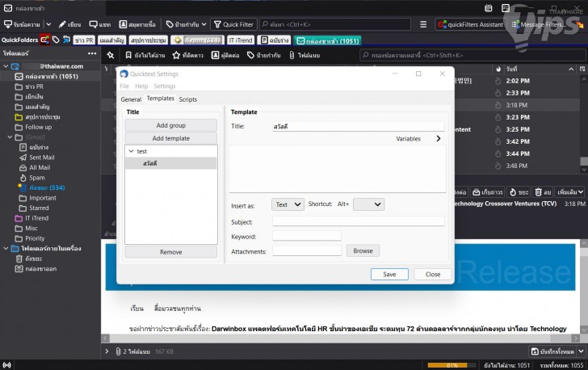Click the QuickFolders tag icon

[x=56, y=40]
